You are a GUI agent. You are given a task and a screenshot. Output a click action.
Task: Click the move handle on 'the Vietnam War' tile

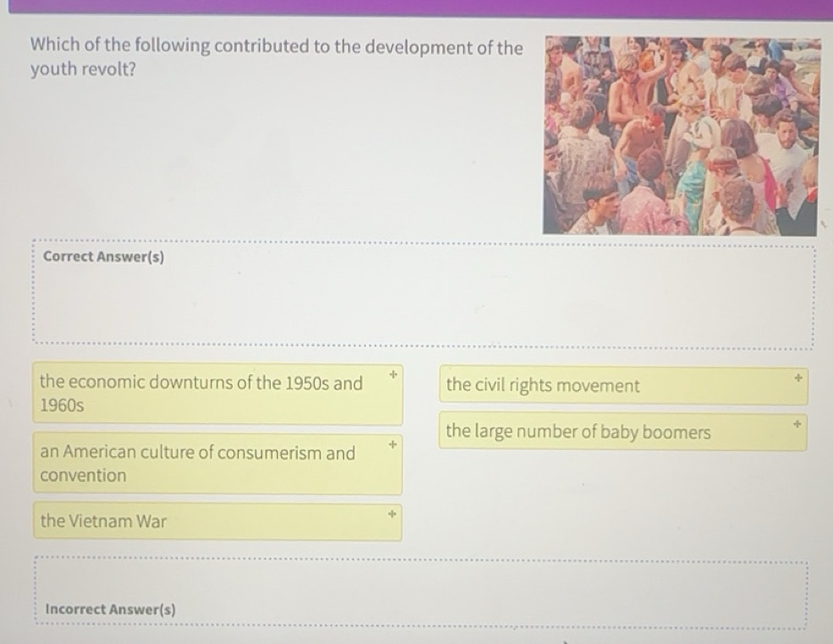coord(391,514)
